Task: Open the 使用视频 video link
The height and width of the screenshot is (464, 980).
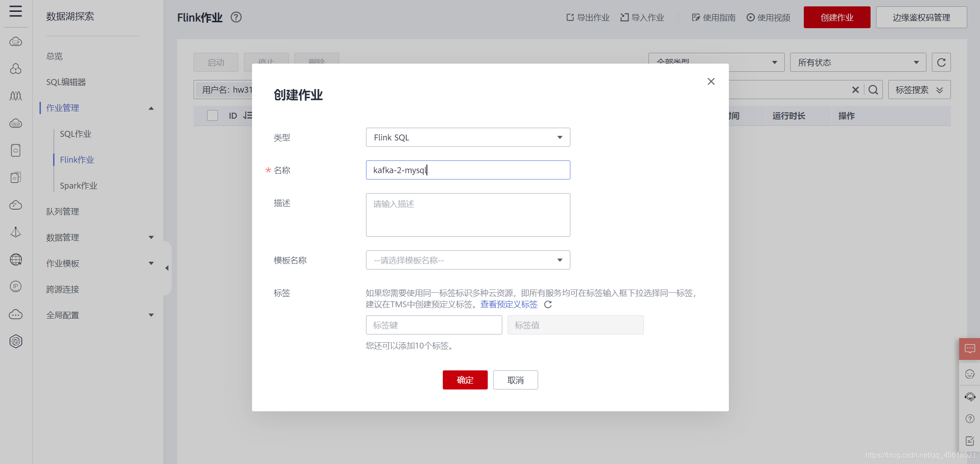Action: tap(768, 17)
